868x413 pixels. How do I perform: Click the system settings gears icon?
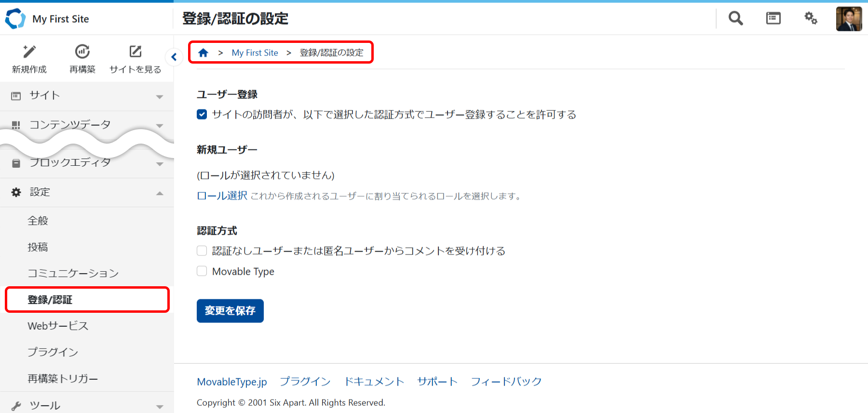(811, 18)
